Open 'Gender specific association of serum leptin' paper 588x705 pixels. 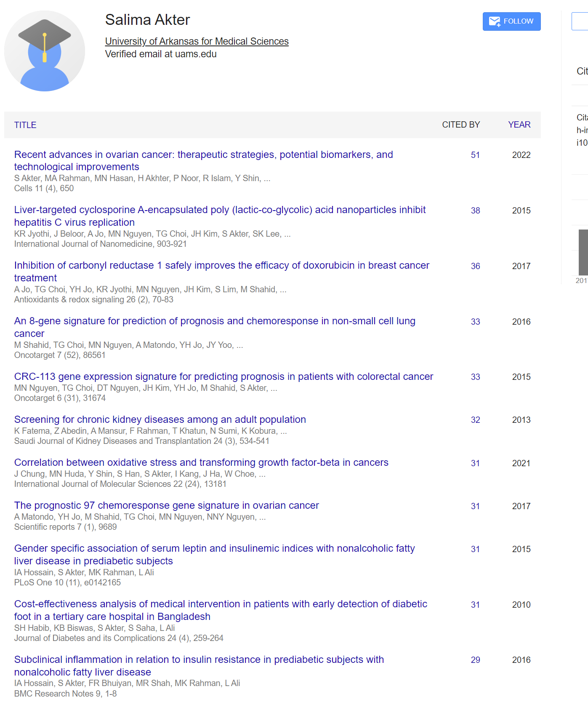[x=214, y=555]
